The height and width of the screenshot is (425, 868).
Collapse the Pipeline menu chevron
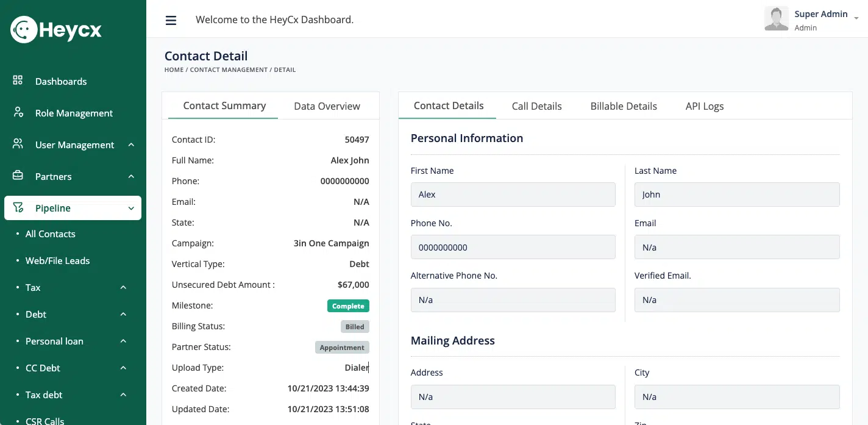click(131, 209)
